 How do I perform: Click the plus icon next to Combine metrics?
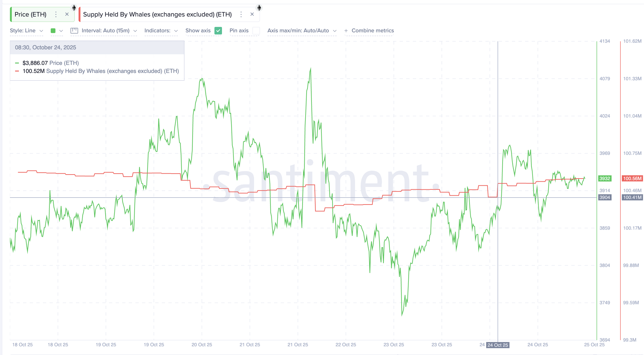click(346, 30)
